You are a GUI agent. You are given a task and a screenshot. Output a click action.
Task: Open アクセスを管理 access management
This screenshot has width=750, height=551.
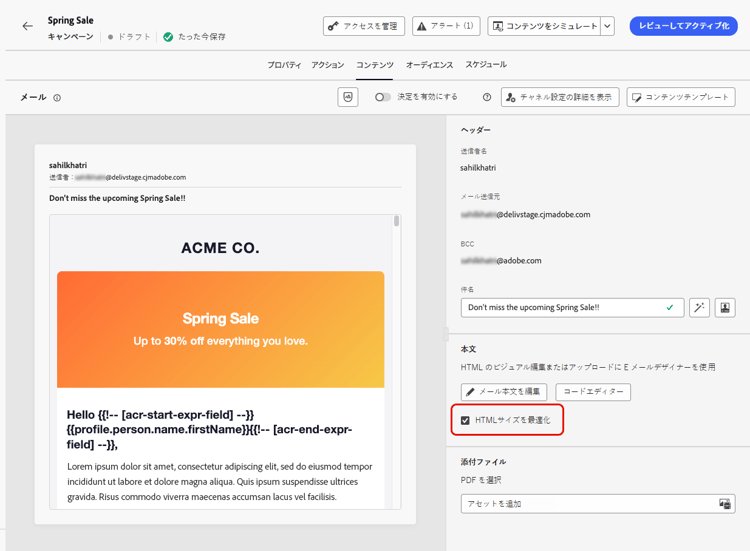pyautogui.click(x=364, y=26)
